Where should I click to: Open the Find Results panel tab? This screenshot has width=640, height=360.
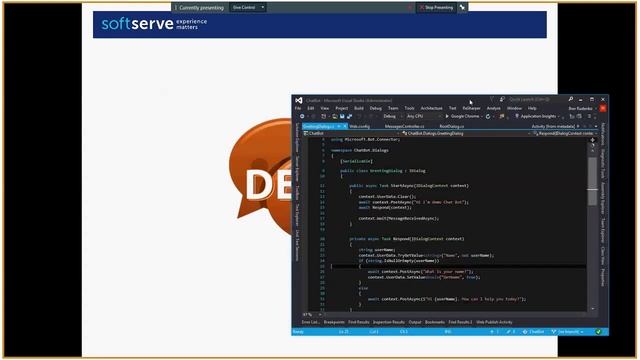(358, 322)
